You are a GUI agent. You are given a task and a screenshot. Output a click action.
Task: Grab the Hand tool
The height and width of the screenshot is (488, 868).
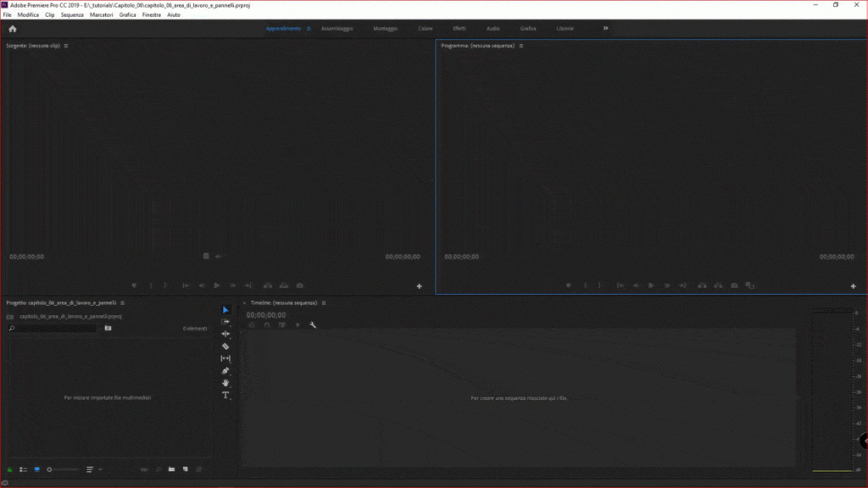[225, 382]
